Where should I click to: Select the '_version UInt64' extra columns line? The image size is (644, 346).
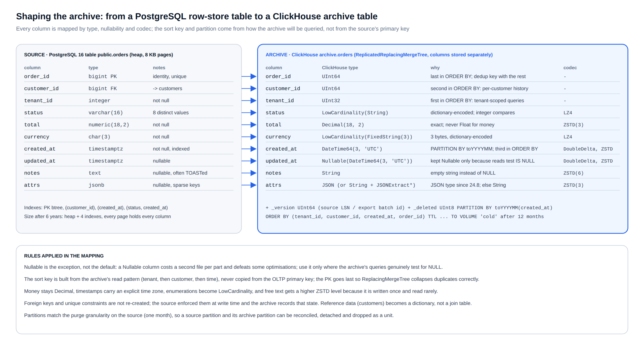(x=409, y=207)
